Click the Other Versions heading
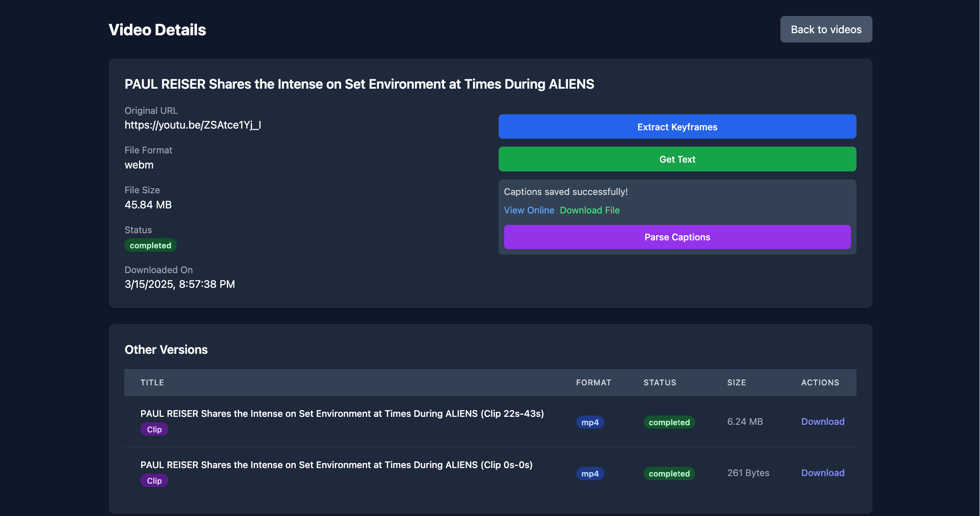980x516 pixels. point(166,350)
